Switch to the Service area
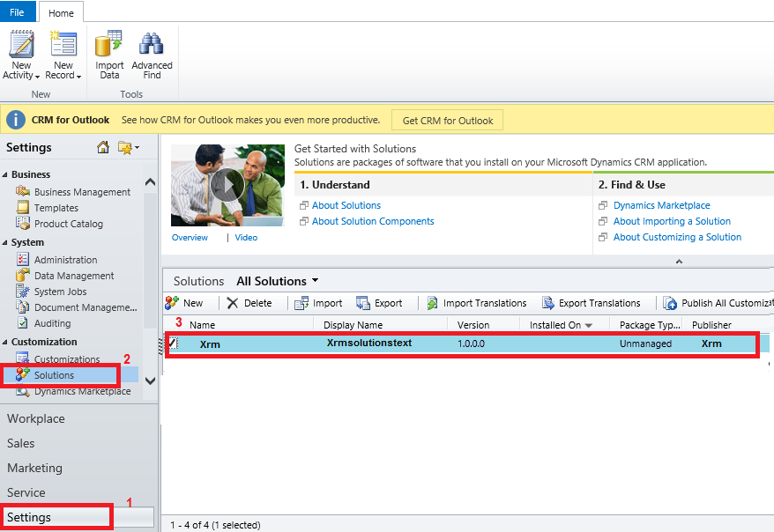Screen dimensions: 774x532 coord(26,492)
